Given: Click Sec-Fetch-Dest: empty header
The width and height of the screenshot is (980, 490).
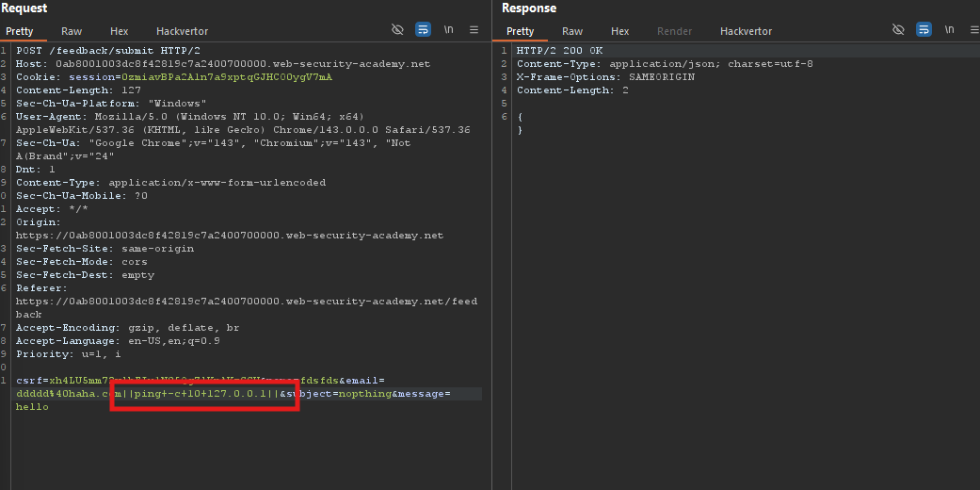Looking at the screenshot, I should coord(85,275).
